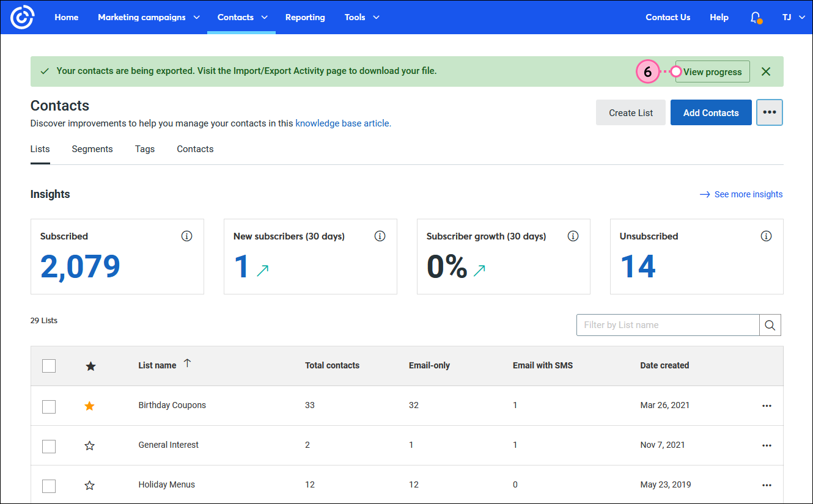Click the List name sort arrow
Image resolution: width=813 pixels, height=504 pixels.
click(187, 363)
